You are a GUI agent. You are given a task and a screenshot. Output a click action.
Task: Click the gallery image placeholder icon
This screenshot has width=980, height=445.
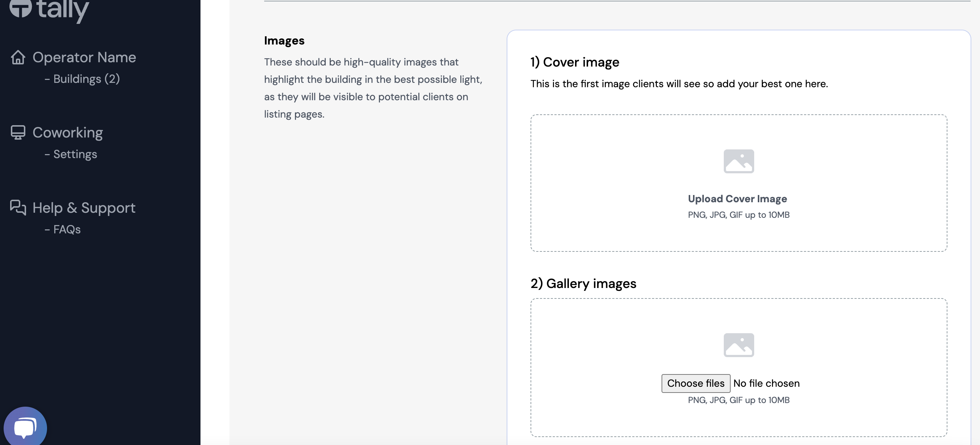point(738,345)
